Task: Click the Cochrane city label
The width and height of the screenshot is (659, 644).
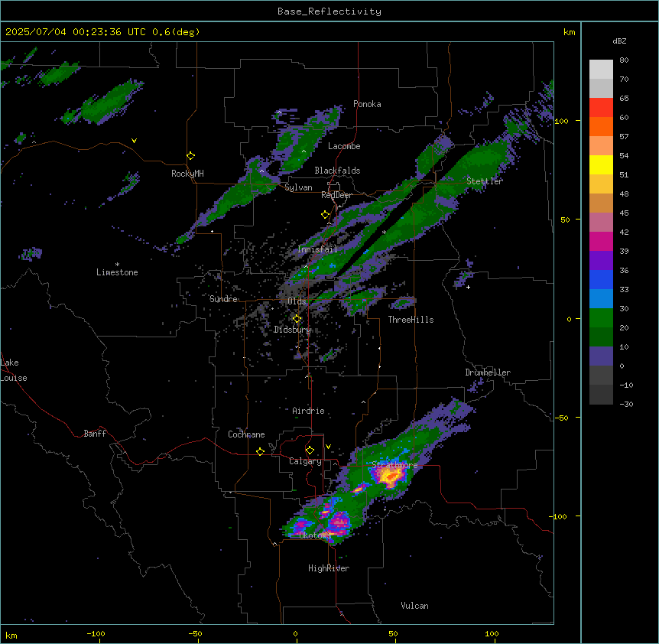Action: (x=246, y=434)
